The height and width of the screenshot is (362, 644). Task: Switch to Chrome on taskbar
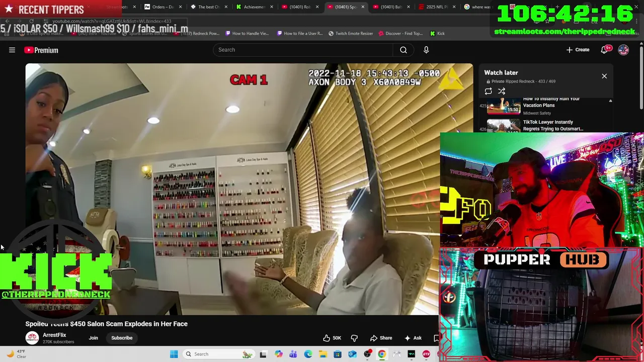pyautogui.click(x=382, y=354)
